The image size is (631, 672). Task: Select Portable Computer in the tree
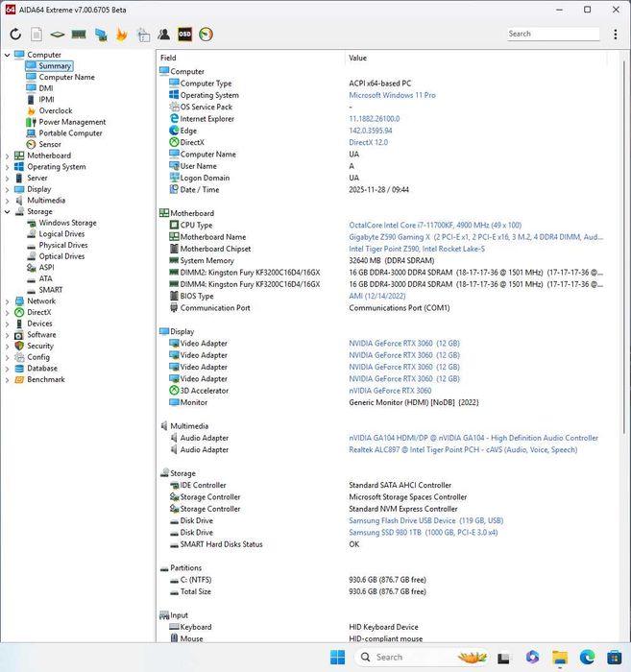coord(70,133)
